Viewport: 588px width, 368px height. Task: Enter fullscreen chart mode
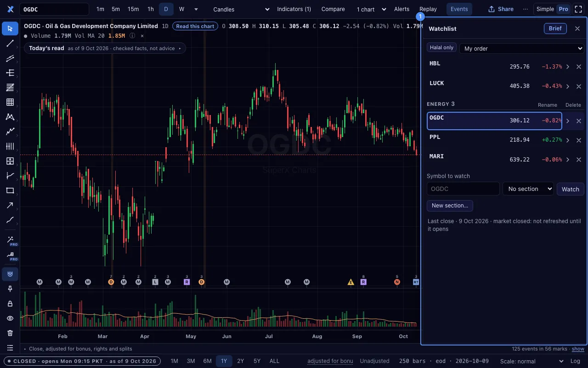pyautogui.click(x=578, y=9)
